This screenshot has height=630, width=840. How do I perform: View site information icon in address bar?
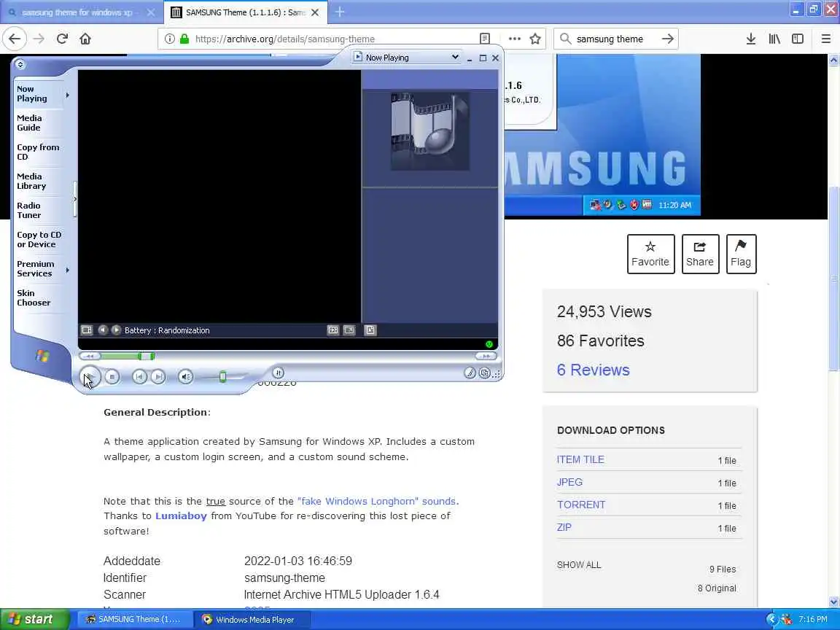[x=169, y=39]
